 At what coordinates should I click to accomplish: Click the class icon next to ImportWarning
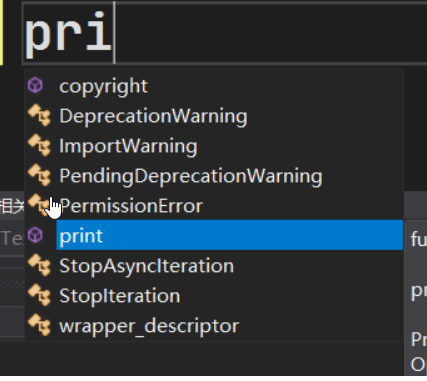tap(39, 145)
